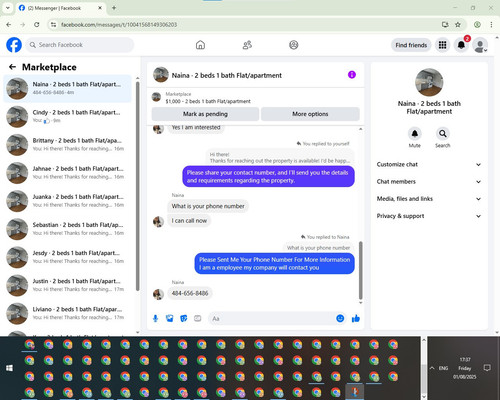Go back in browser history

[x=9, y=24]
